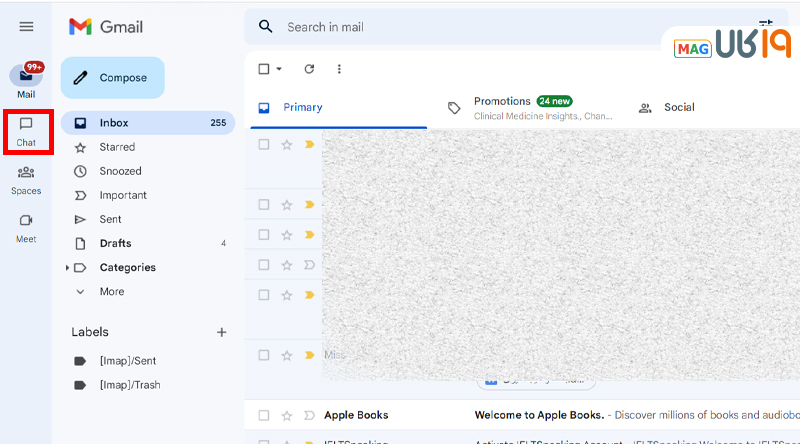Open select-all checkbox dropdown arrow

(279, 69)
